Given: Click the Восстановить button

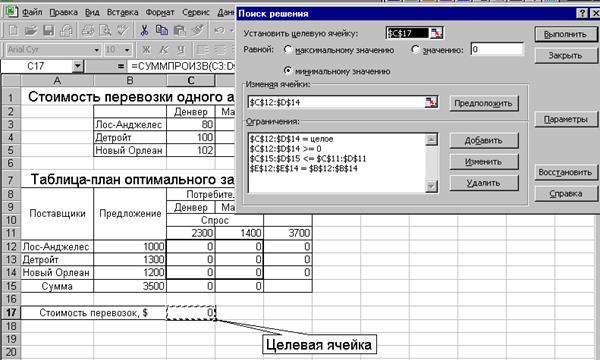Looking at the screenshot, I should (565, 172).
